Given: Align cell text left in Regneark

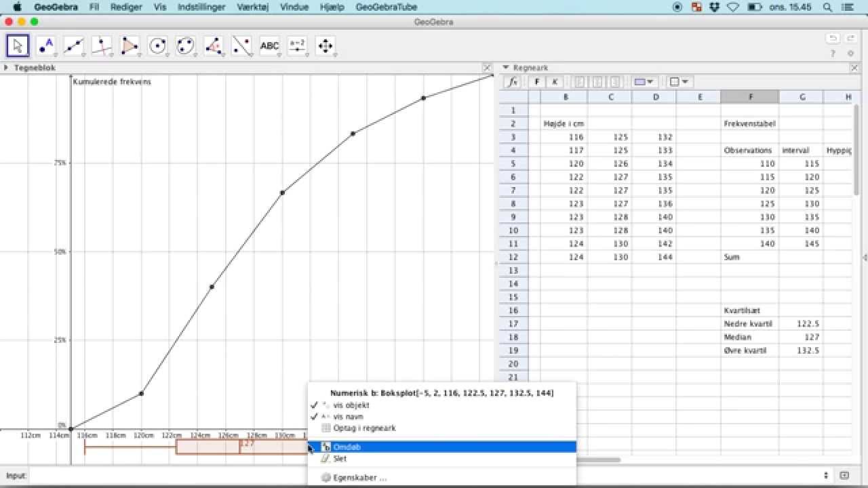Looking at the screenshot, I should point(580,82).
